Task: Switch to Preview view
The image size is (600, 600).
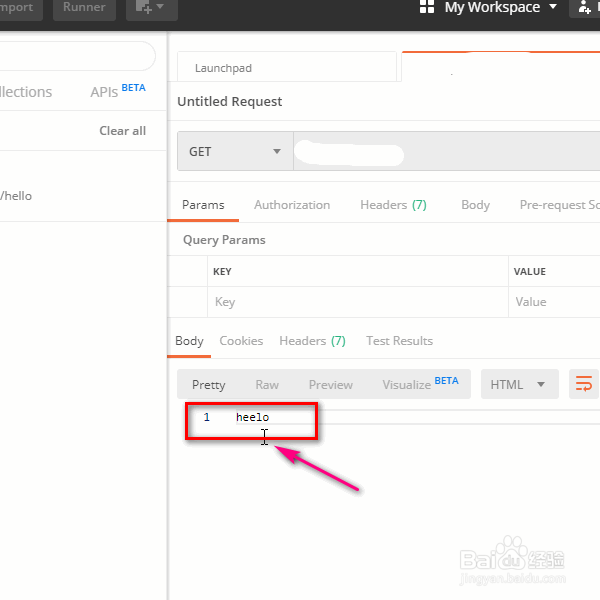Action: [331, 385]
